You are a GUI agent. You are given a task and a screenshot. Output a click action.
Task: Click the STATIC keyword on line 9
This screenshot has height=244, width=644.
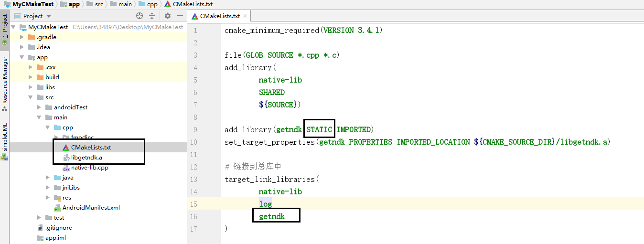pyautogui.click(x=319, y=129)
